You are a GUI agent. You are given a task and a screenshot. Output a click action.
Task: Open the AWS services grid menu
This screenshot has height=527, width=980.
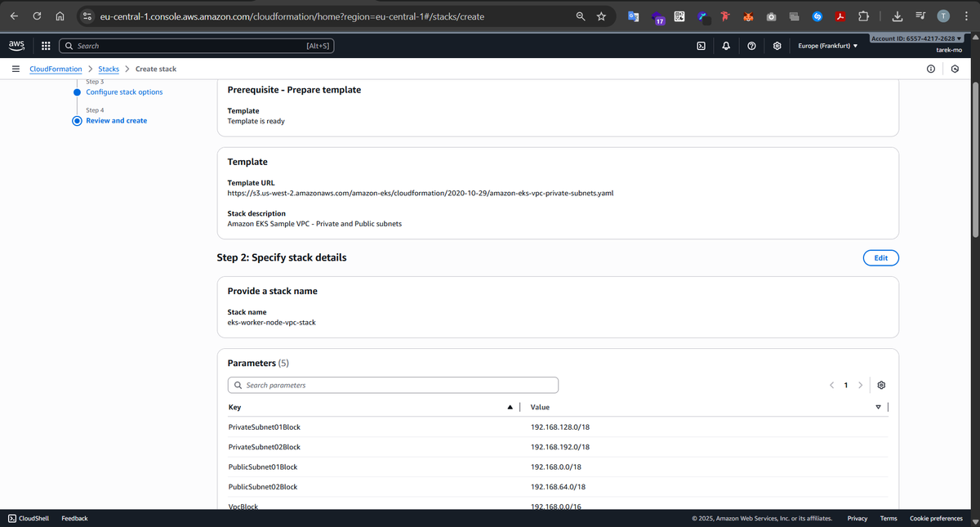(x=46, y=46)
